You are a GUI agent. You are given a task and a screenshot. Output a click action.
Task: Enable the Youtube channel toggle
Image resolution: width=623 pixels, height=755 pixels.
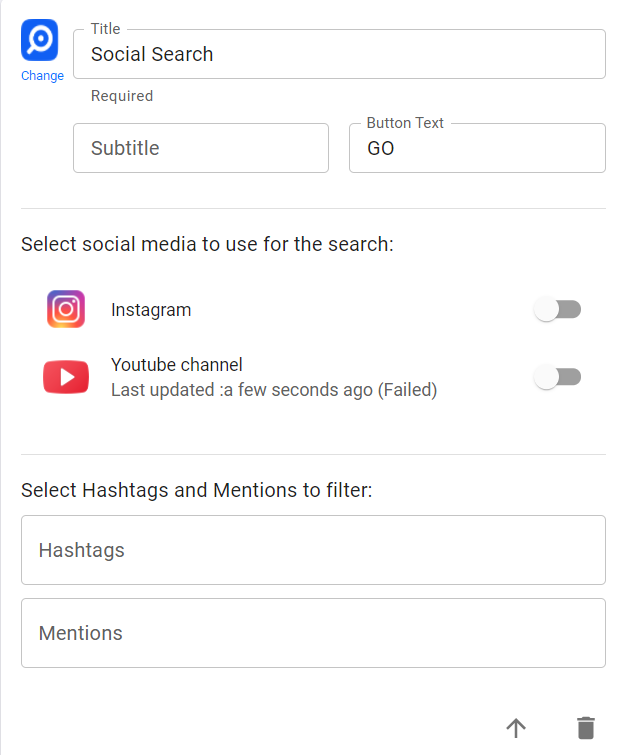[558, 377]
